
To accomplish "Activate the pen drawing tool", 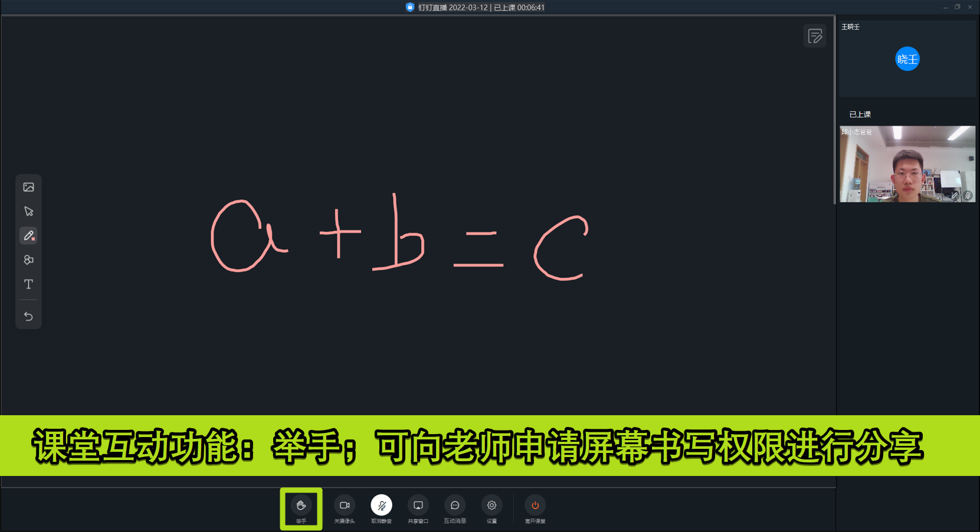I will [28, 236].
